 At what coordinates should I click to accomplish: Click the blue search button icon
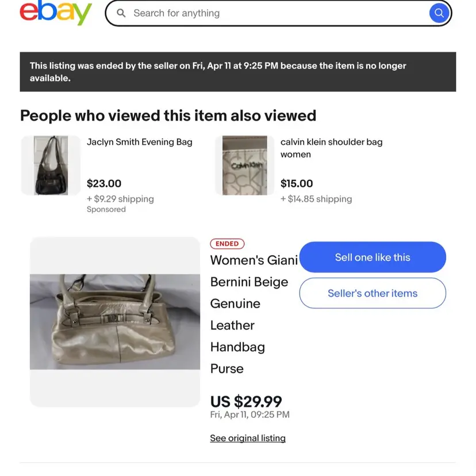439,13
